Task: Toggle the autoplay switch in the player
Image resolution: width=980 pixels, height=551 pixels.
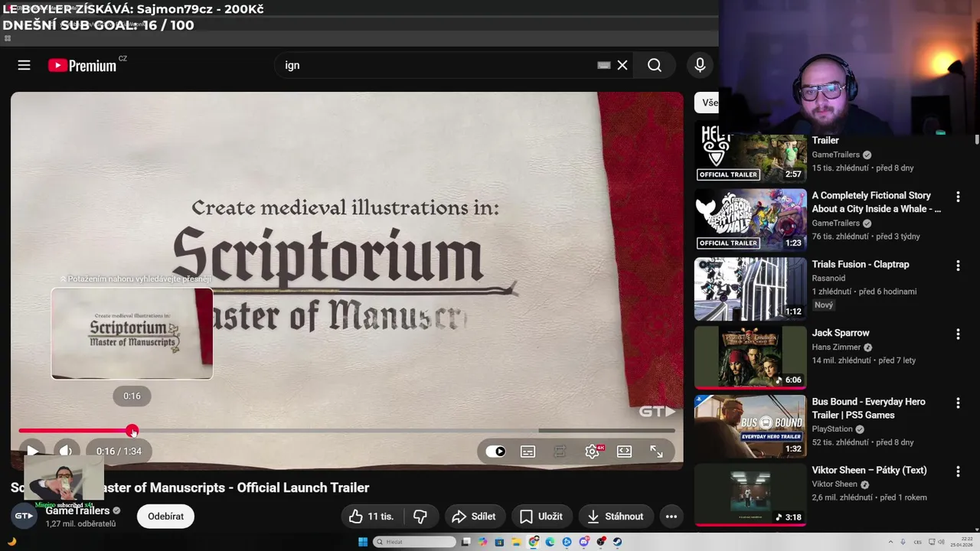Action: point(495,452)
